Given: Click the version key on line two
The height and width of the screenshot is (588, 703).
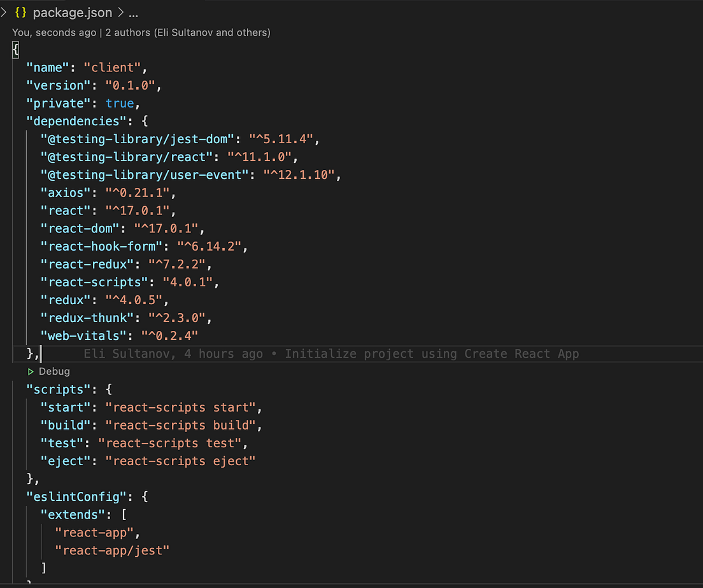Looking at the screenshot, I should [x=59, y=85].
